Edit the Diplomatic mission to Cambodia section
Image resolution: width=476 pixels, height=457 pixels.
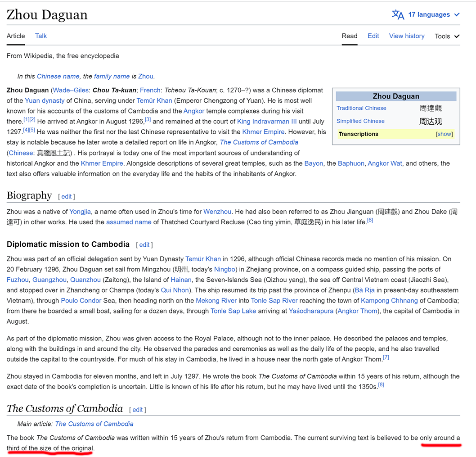coord(144,244)
